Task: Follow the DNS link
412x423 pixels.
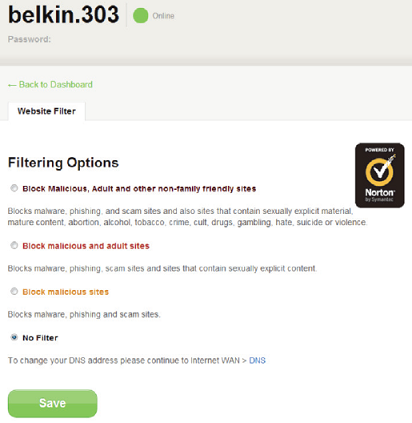Action: [257, 361]
